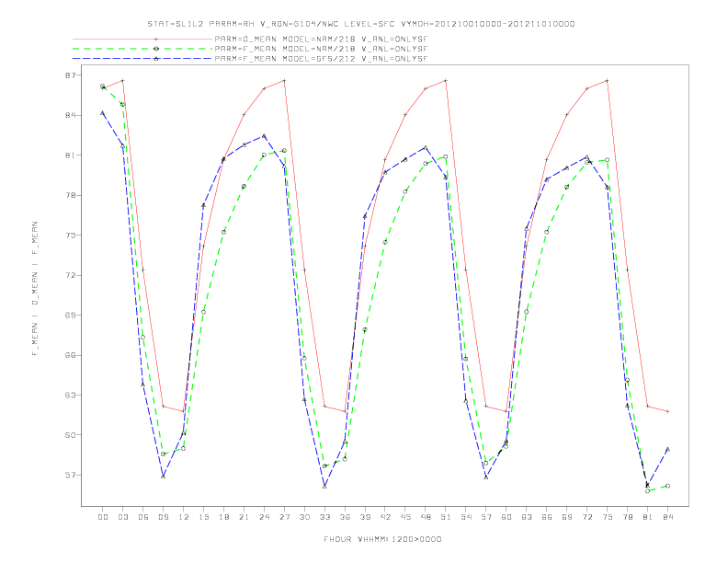Click the x-axis hour label 06
Image resolution: width=728 pixels, height=563 pixels.
[143, 517]
